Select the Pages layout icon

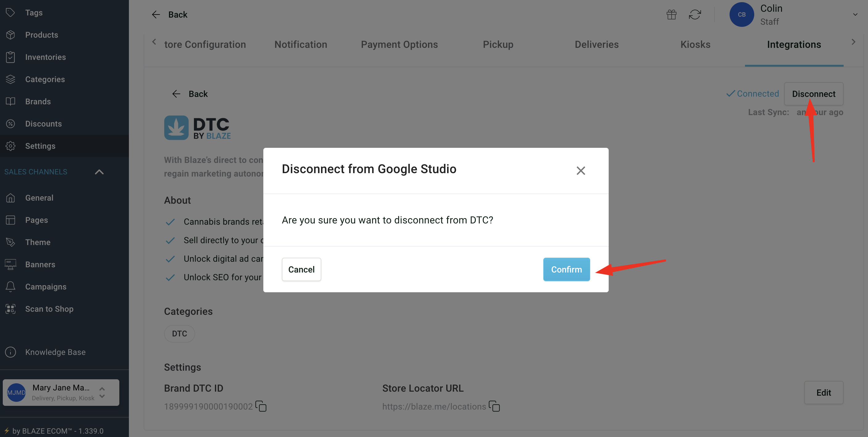[10, 220]
